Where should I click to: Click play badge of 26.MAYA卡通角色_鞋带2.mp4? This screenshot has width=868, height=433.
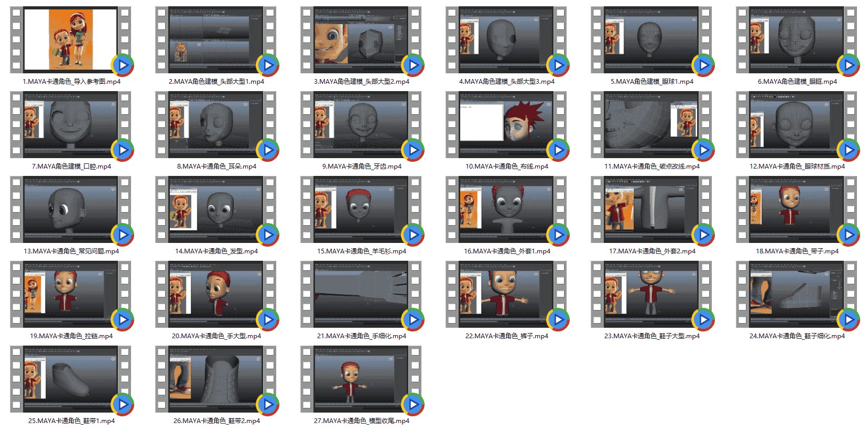(x=268, y=405)
